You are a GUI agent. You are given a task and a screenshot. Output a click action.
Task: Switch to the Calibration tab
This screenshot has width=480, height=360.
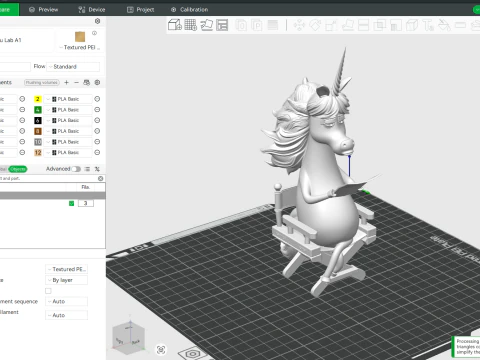(x=189, y=10)
